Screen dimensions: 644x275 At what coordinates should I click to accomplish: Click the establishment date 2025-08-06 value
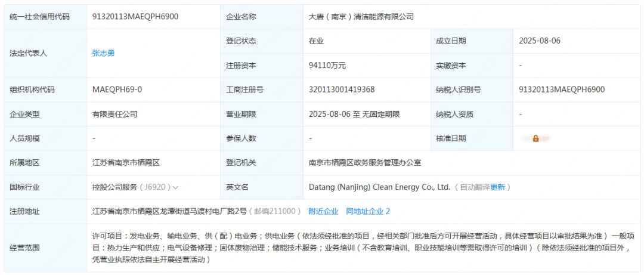coord(540,41)
